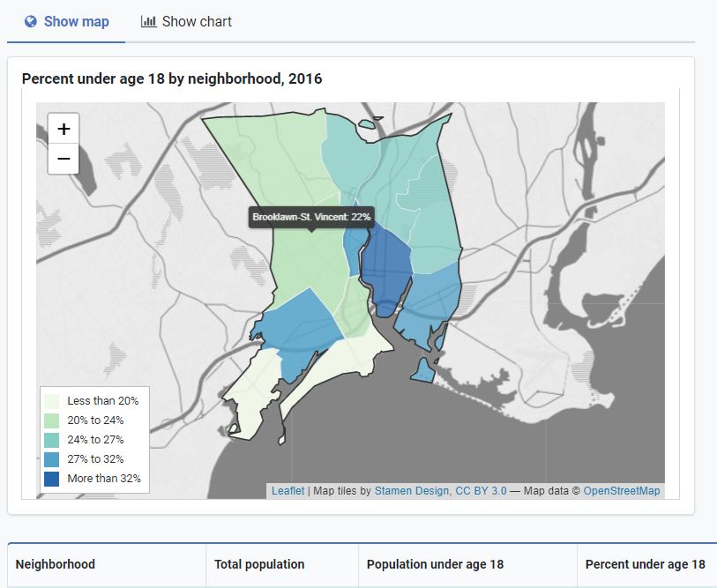
Task: Zoom out using the minus control on map
Action: coord(63,160)
